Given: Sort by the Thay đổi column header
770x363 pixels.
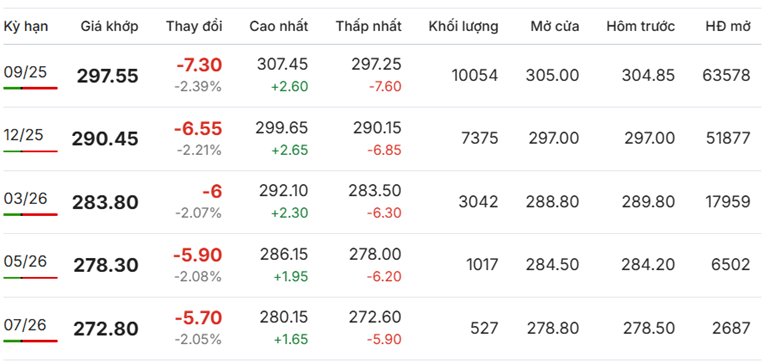Looking at the screenshot, I should 194,26.
